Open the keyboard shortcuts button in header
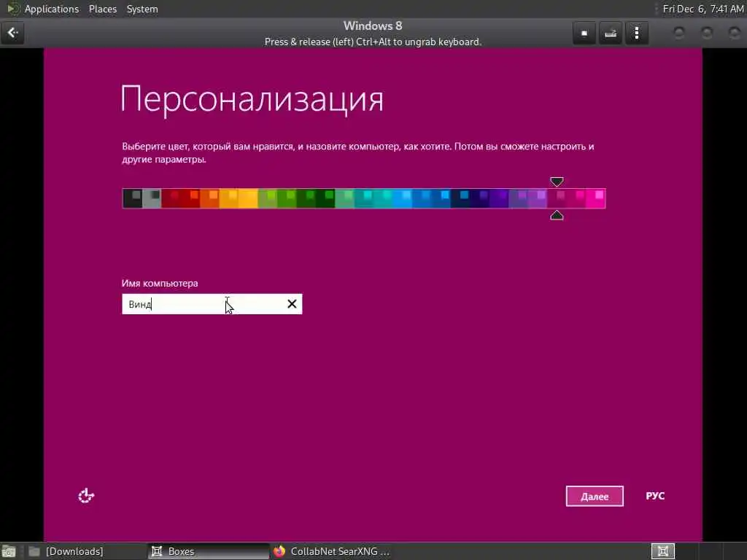This screenshot has width=747, height=560. [x=611, y=33]
